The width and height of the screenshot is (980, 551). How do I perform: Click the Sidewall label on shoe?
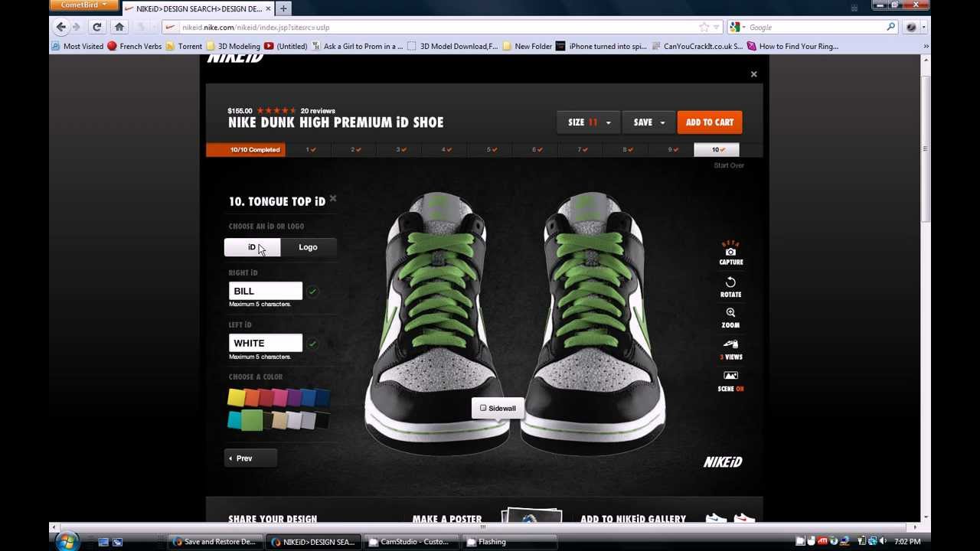[498, 409]
